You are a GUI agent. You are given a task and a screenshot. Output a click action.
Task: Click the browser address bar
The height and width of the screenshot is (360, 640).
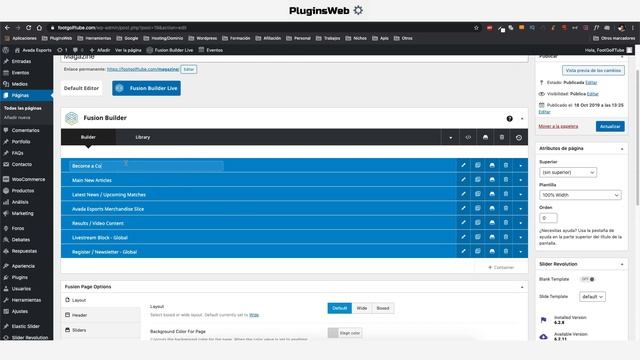click(261, 28)
